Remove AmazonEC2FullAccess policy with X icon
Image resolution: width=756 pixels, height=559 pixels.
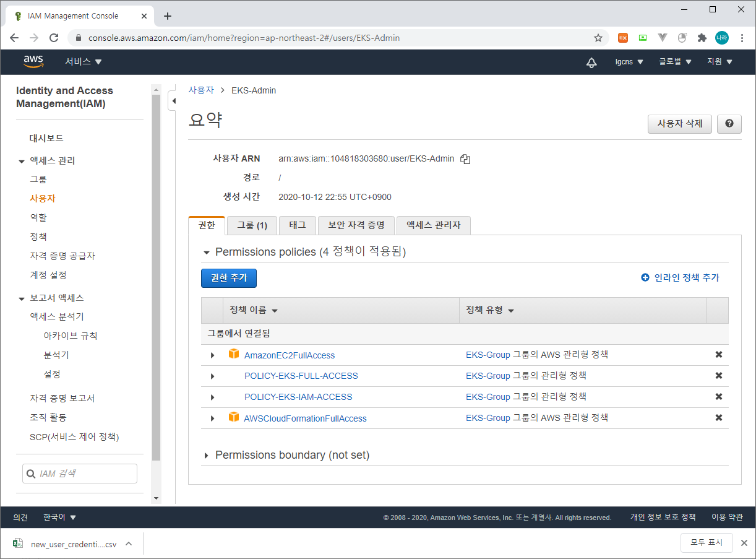[719, 355]
